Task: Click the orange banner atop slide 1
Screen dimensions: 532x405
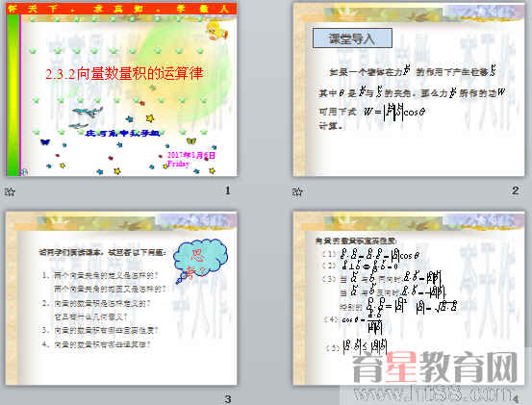Action: click(x=121, y=9)
